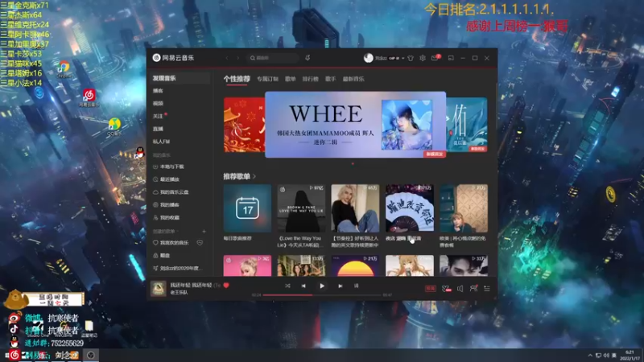644x362 pixels.
Task: Open the play queue list icon
Action: pos(487,289)
